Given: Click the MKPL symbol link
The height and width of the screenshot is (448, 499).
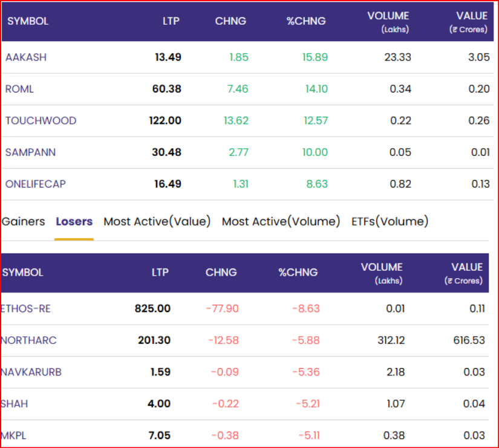Looking at the screenshot, I should 14,435.
